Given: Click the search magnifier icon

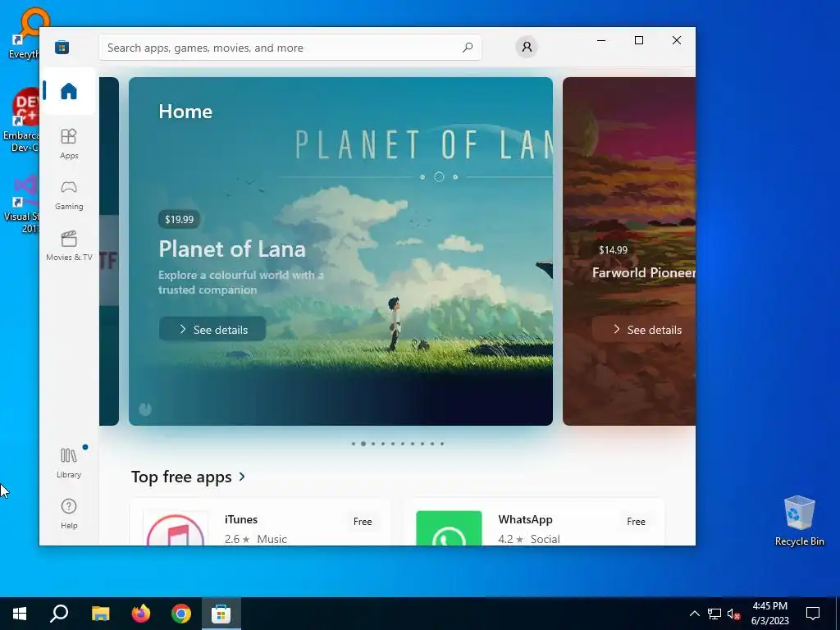Looking at the screenshot, I should tap(467, 48).
